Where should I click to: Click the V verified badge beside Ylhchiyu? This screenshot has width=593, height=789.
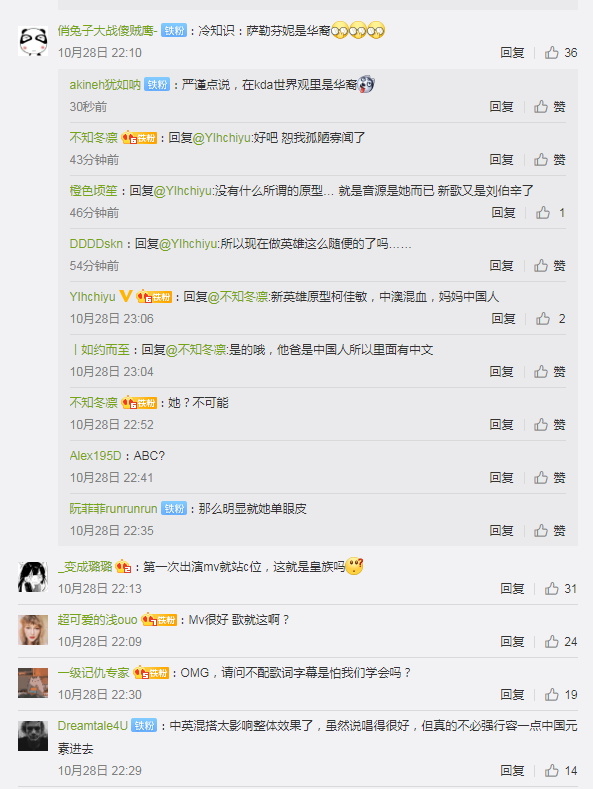click(126, 296)
